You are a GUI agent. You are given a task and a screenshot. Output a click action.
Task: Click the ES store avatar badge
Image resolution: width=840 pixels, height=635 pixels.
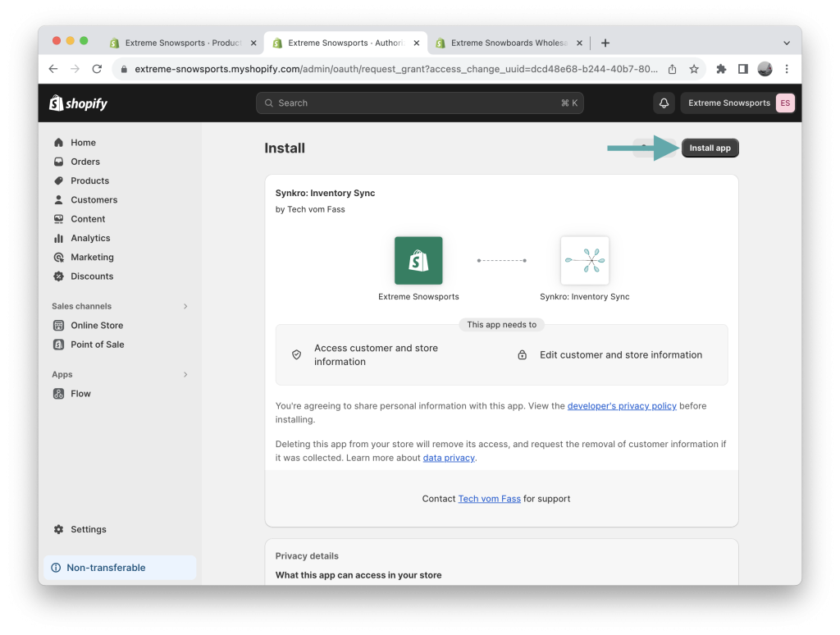click(x=785, y=103)
